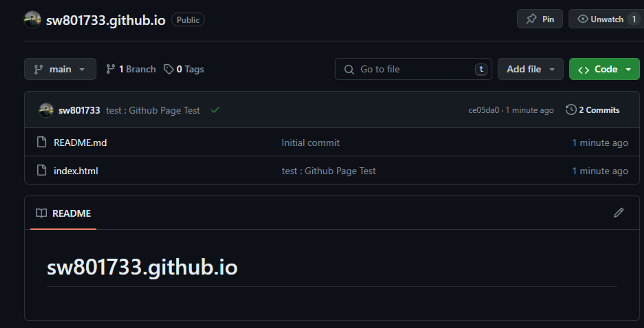The image size is (644, 328).
Task: Click the clock history icon beside 2 Commits
Action: tap(571, 110)
